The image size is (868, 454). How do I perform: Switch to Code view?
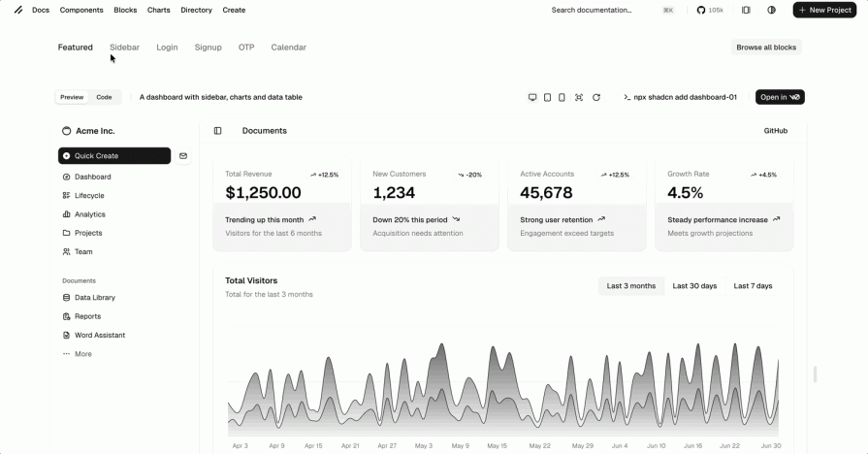[104, 97]
